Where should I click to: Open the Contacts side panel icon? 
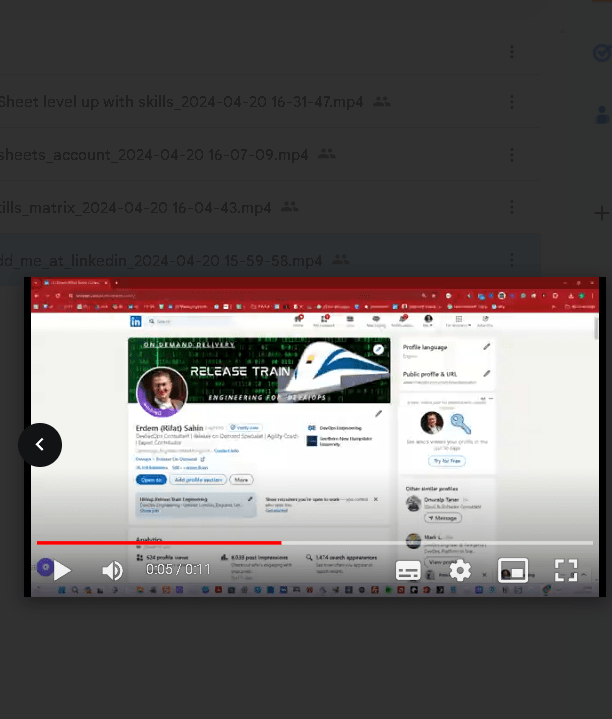(x=602, y=115)
